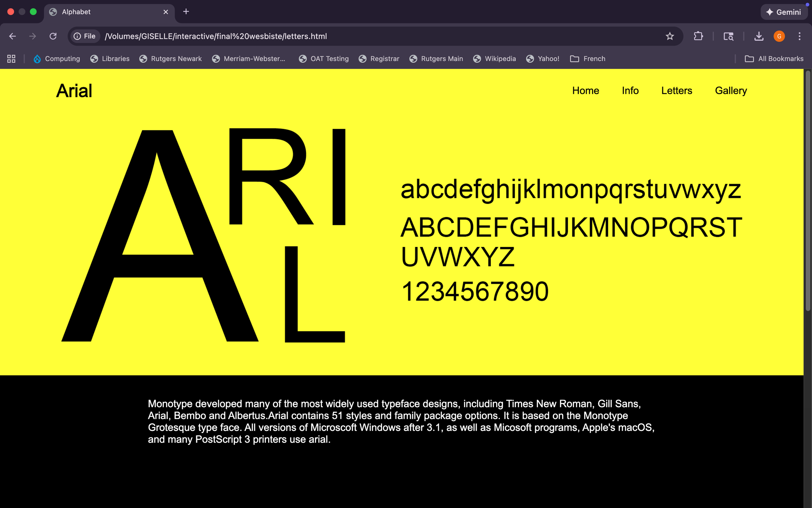Open the search-in-page lens icon

pos(729,36)
